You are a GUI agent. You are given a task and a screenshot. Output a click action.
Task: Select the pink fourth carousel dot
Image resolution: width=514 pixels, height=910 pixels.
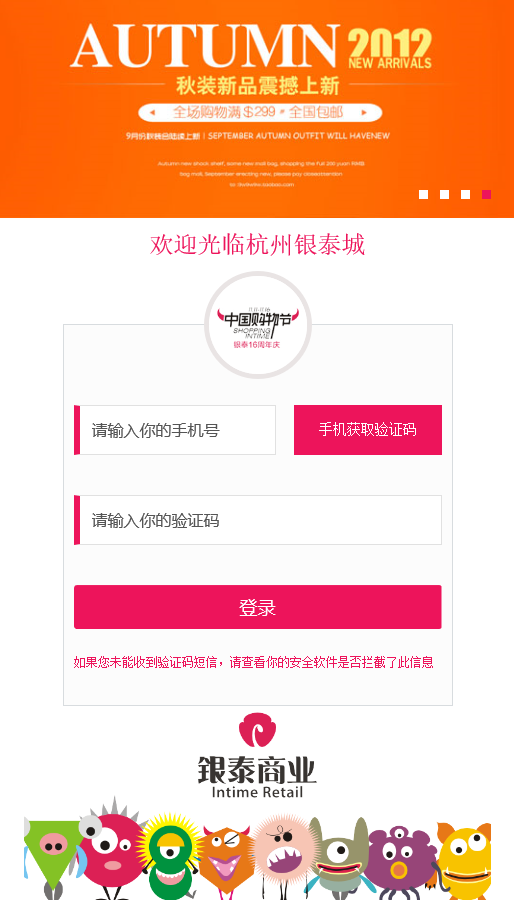486,194
